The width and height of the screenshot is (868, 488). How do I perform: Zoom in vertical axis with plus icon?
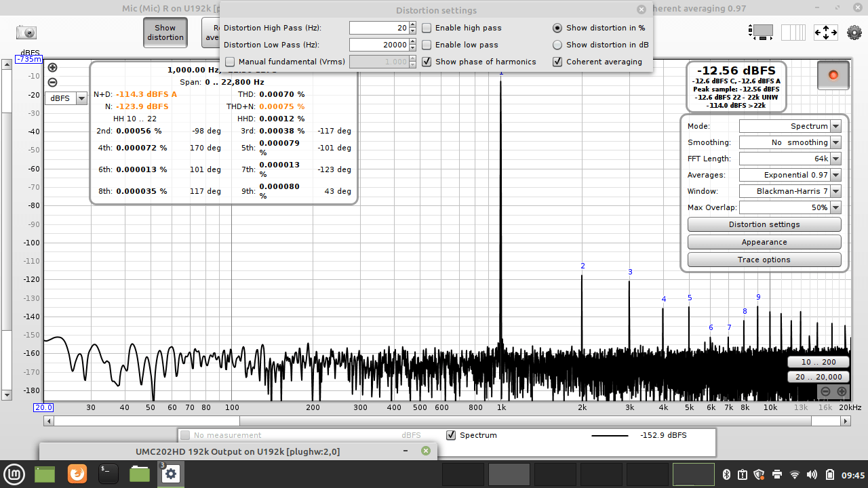[53, 68]
